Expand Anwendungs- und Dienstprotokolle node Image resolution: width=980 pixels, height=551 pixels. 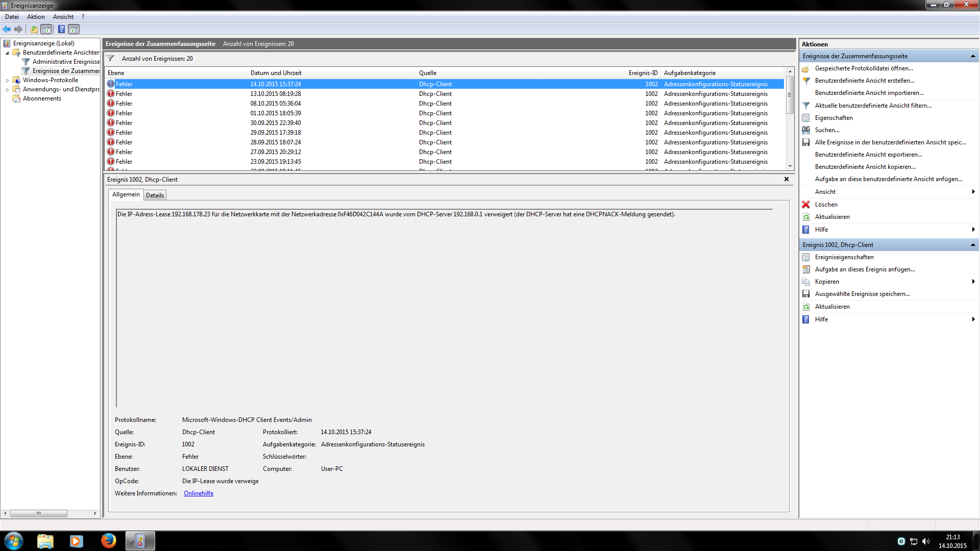[x=7, y=89]
